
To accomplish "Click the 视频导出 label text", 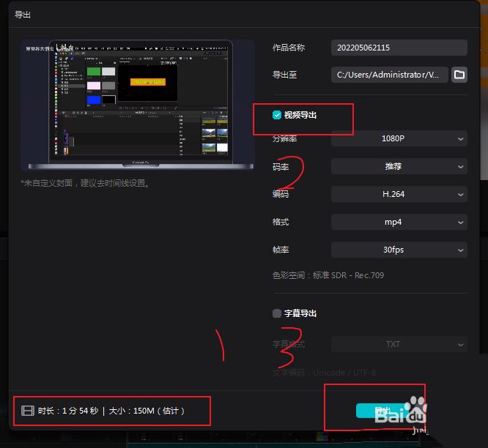I will (300, 115).
